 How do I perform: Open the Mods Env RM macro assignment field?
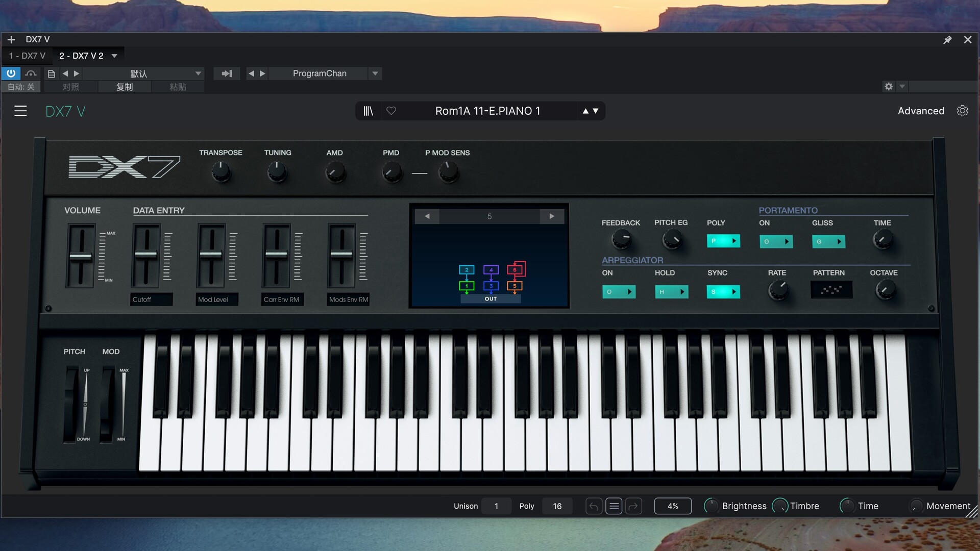click(348, 299)
